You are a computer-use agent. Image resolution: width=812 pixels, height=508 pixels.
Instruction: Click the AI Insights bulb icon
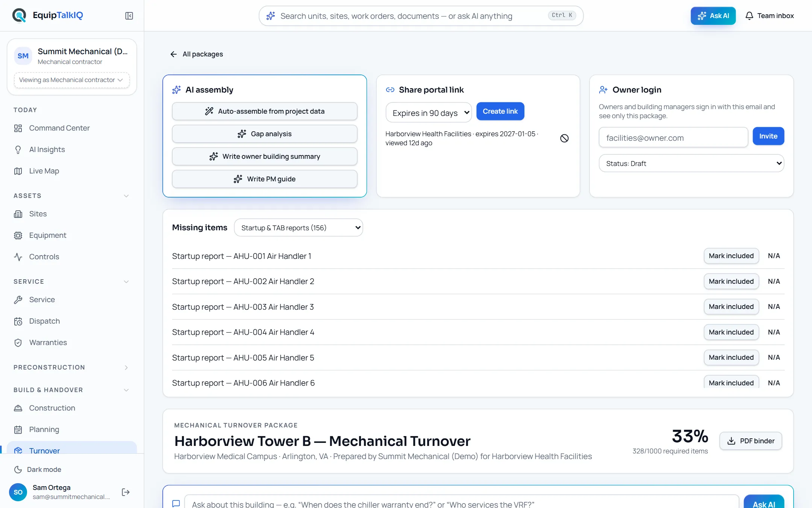(18, 150)
